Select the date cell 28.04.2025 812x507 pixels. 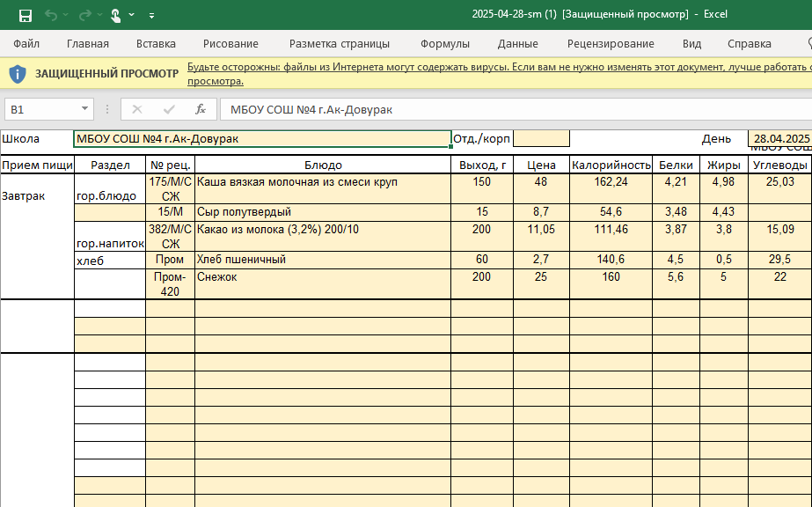[779, 138]
